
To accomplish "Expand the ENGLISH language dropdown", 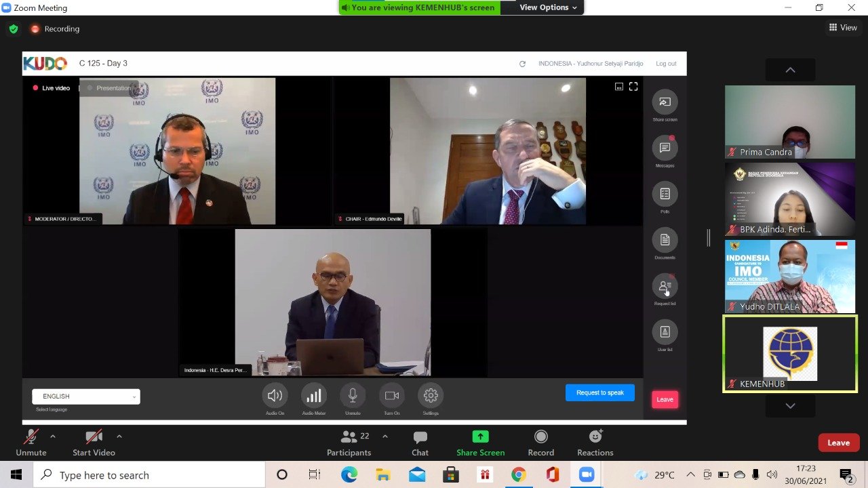I will pyautogui.click(x=86, y=396).
